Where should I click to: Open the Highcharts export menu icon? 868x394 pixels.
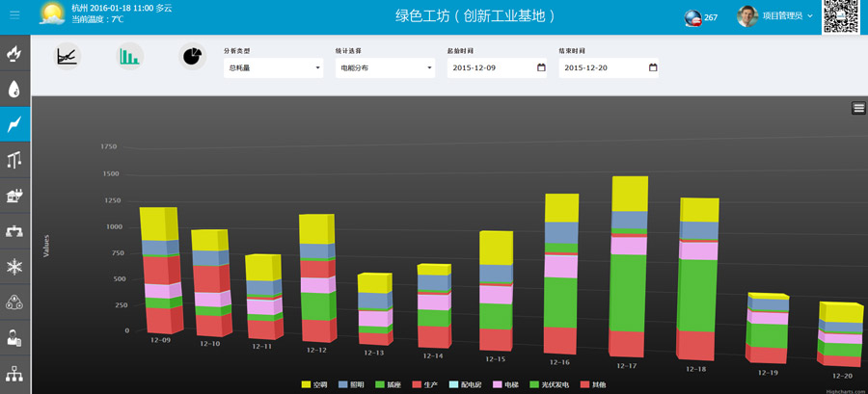[x=858, y=108]
